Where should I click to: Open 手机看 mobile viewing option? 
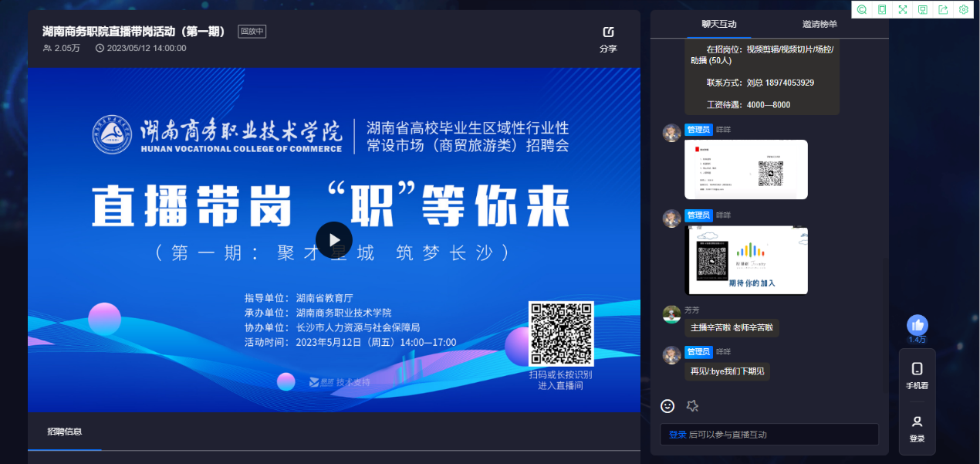(917, 375)
